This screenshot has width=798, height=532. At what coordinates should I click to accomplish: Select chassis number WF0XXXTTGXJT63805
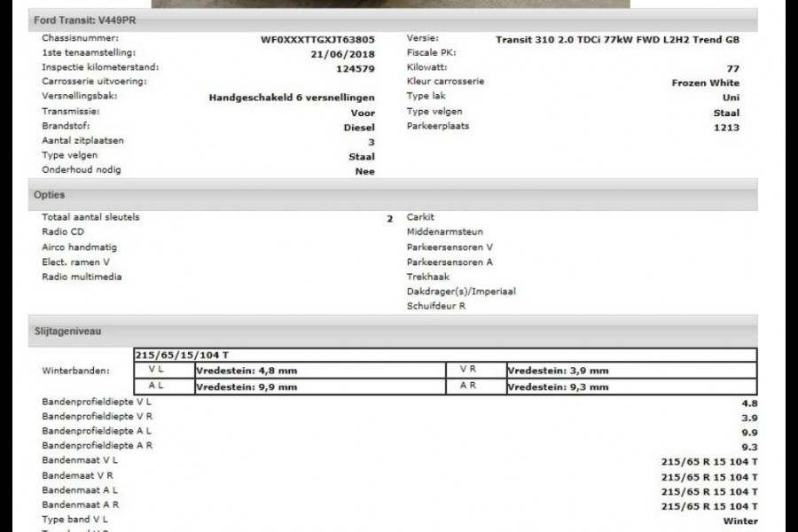[x=317, y=40]
